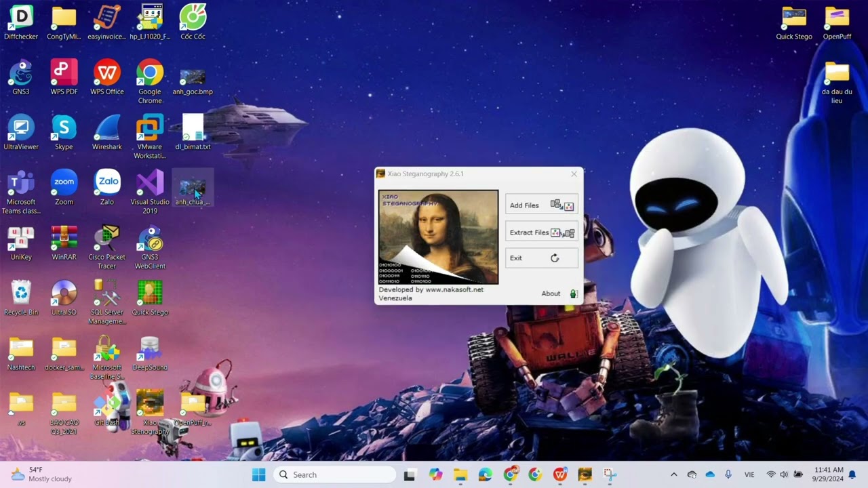Switch input language via VIE indicator
Image resolution: width=868 pixels, height=488 pixels.
coord(749,474)
